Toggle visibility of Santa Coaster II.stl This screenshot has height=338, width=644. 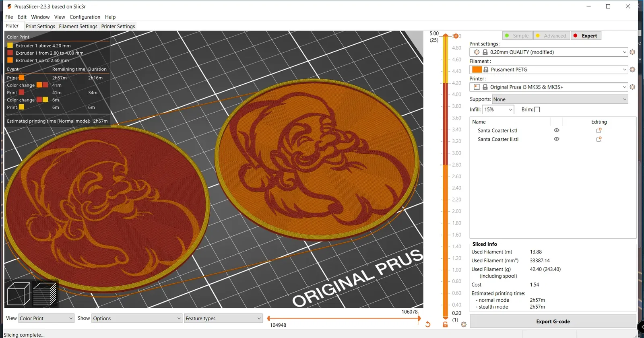(557, 139)
